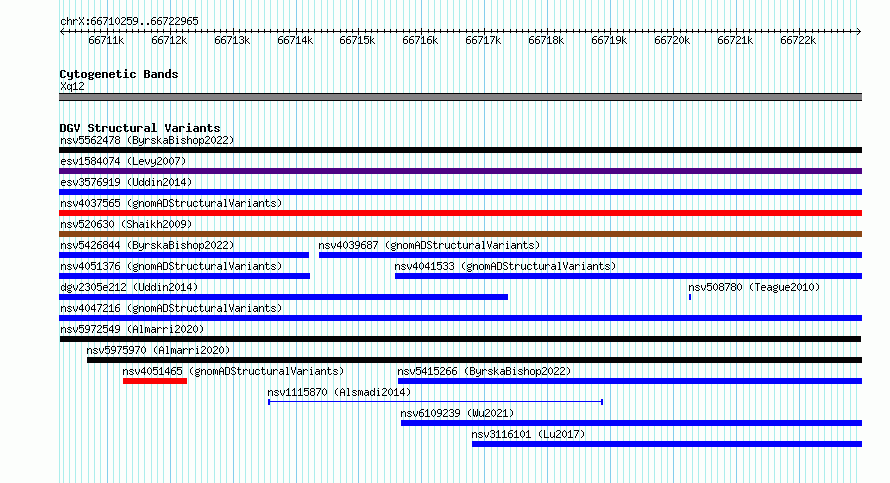This screenshot has height=483, width=890.
Task: Select the blue nsv5426844 variant bar
Action: pyautogui.click(x=184, y=255)
